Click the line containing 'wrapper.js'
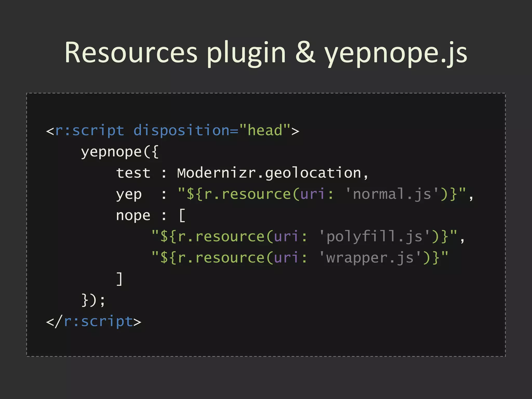This screenshot has height=399, width=532. click(300, 258)
